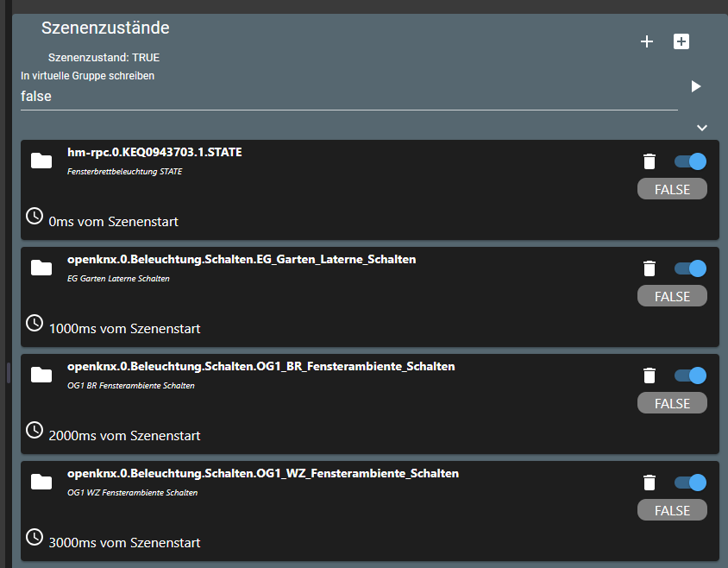Click the boxed plus icon in header

681,41
